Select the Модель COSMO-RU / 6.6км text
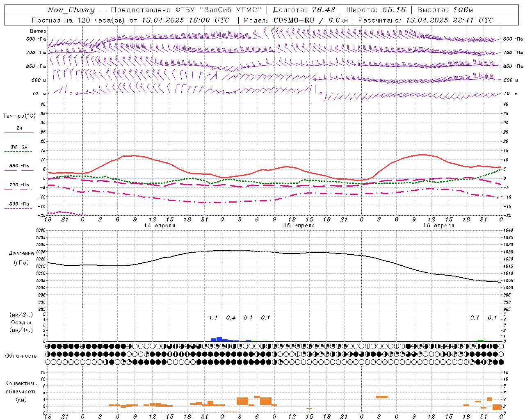The height and width of the screenshot is (420, 525). click(x=295, y=20)
